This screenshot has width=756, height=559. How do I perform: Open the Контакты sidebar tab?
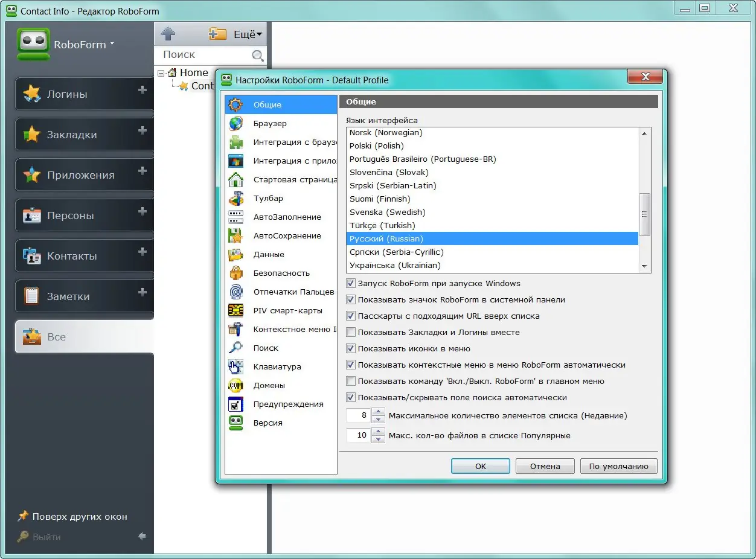(85, 256)
